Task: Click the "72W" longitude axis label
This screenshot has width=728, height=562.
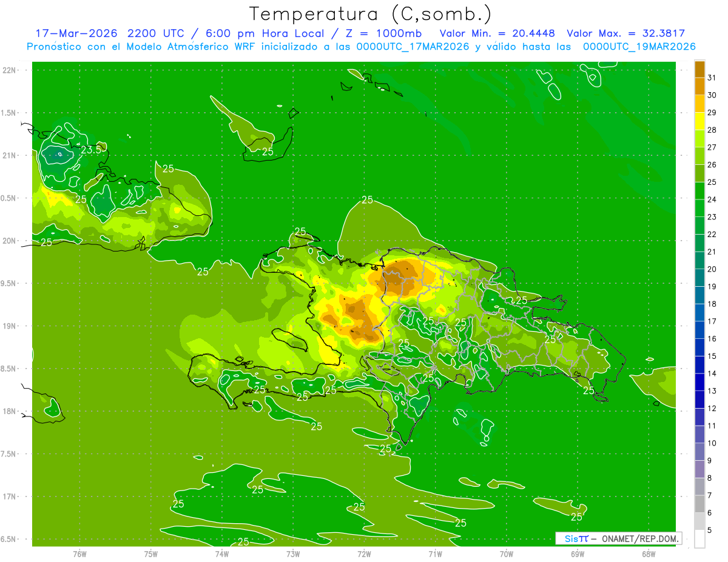Action: coord(364,554)
